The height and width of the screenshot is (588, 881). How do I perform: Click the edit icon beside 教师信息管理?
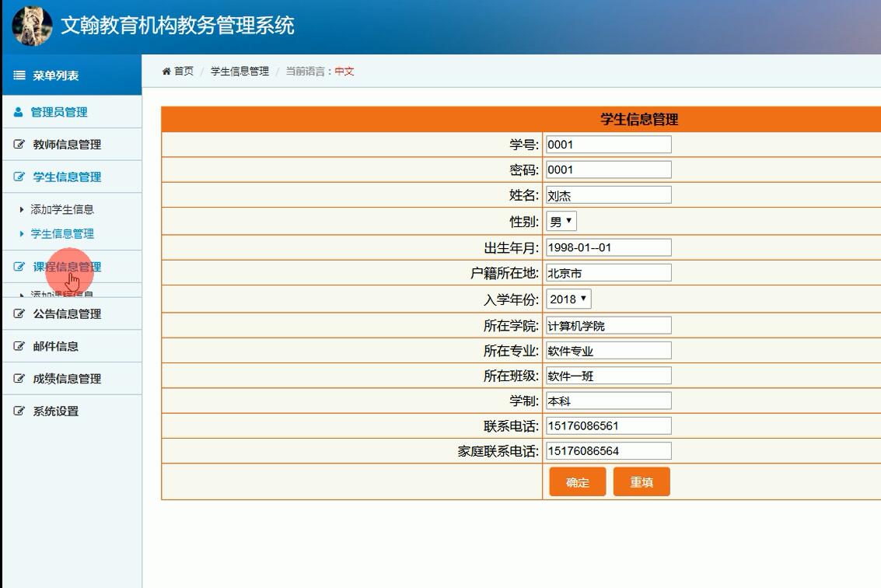[19, 145]
